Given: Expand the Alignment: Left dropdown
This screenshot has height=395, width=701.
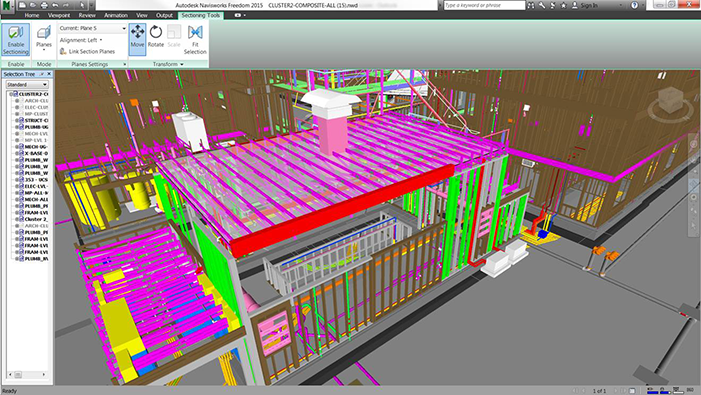Looking at the screenshot, I should (x=81, y=40).
